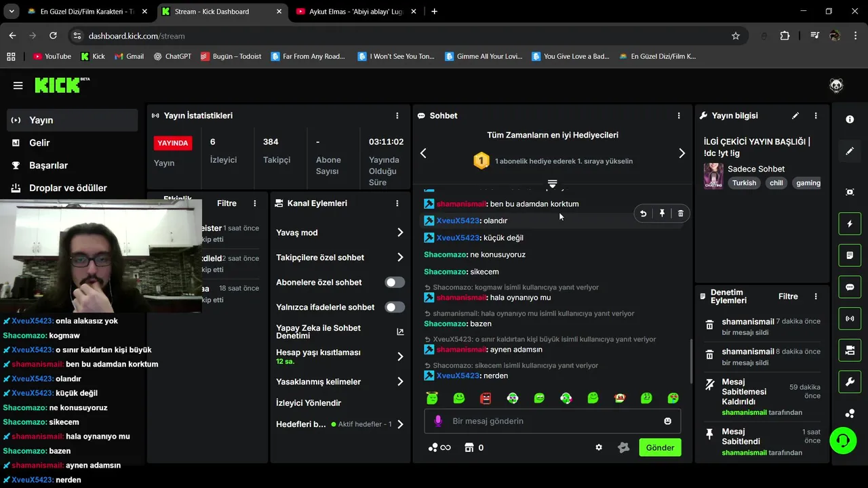
Task: Collapse the pinned gifters banner handle
Action: [x=552, y=184]
